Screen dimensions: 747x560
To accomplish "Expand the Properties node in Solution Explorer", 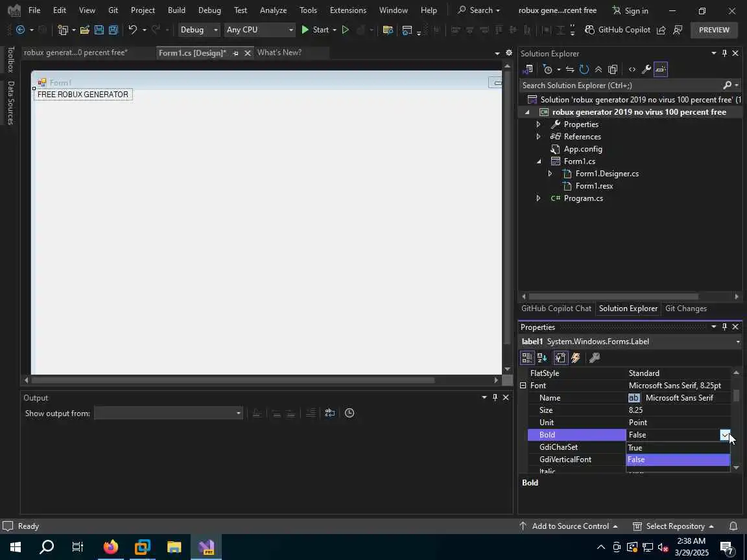I will [x=538, y=124].
